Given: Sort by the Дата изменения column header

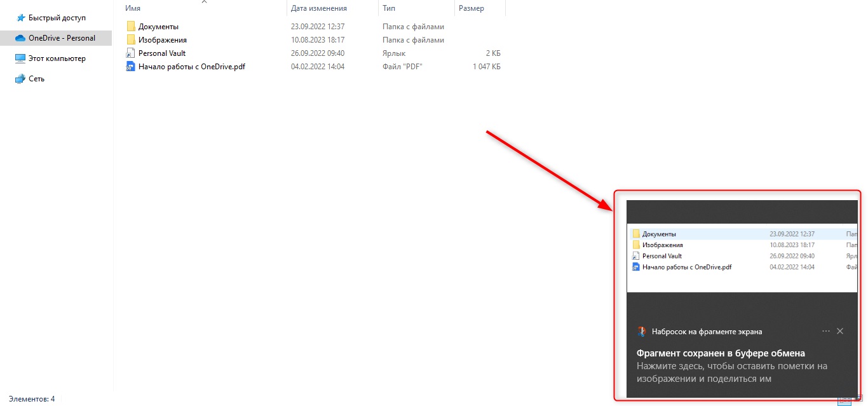Looking at the screenshot, I should pos(318,8).
